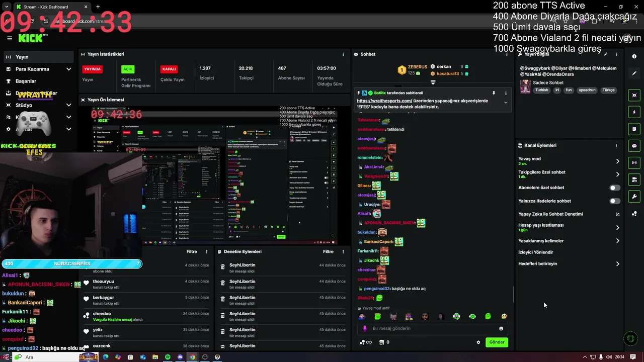This screenshot has height=362, width=644.
Task: Open the Filtre menu in moderation actions panel
Action: click(x=328, y=251)
